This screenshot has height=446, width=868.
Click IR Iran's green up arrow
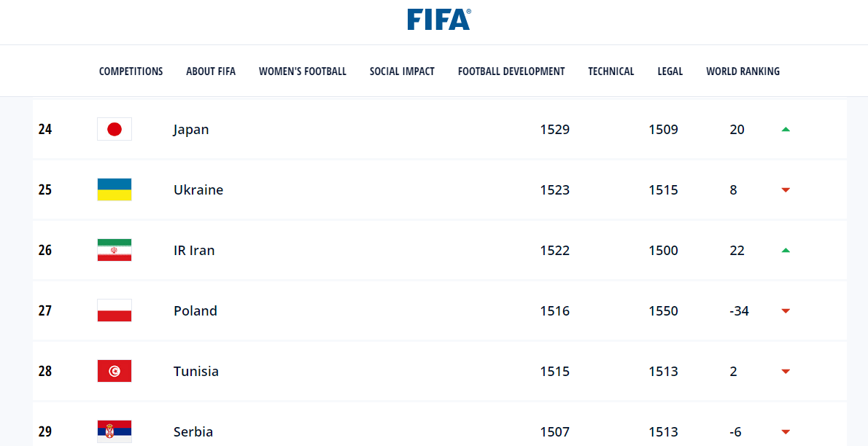[x=786, y=251]
